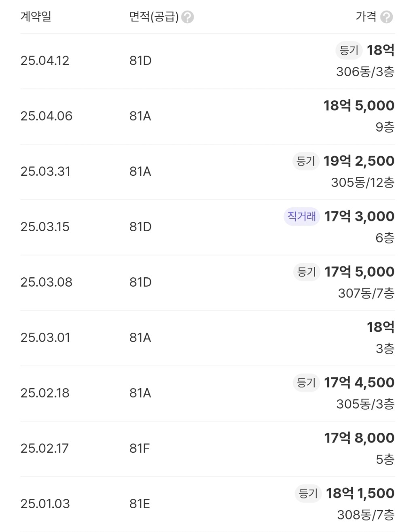
Task: Click the 등기 badge beside 19억 2,500
Action: click(x=306, y=161)
